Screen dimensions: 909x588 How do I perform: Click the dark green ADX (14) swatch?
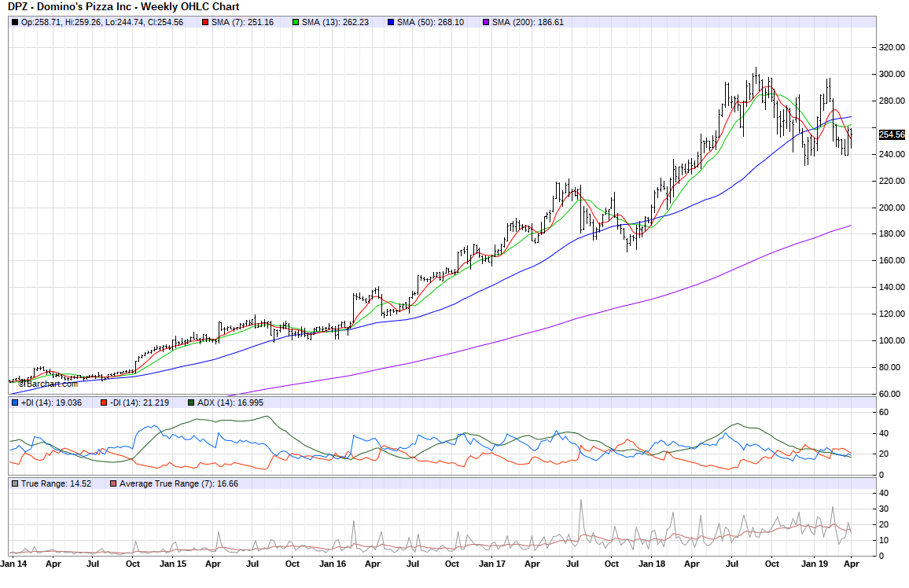click(x=191, y=403)
